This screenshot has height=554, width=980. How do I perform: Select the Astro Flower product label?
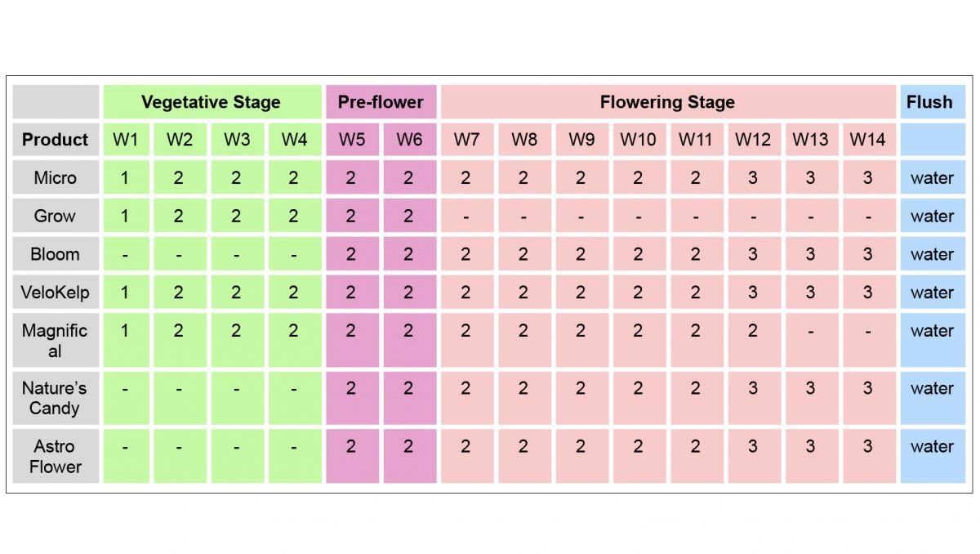coord(55,456)
